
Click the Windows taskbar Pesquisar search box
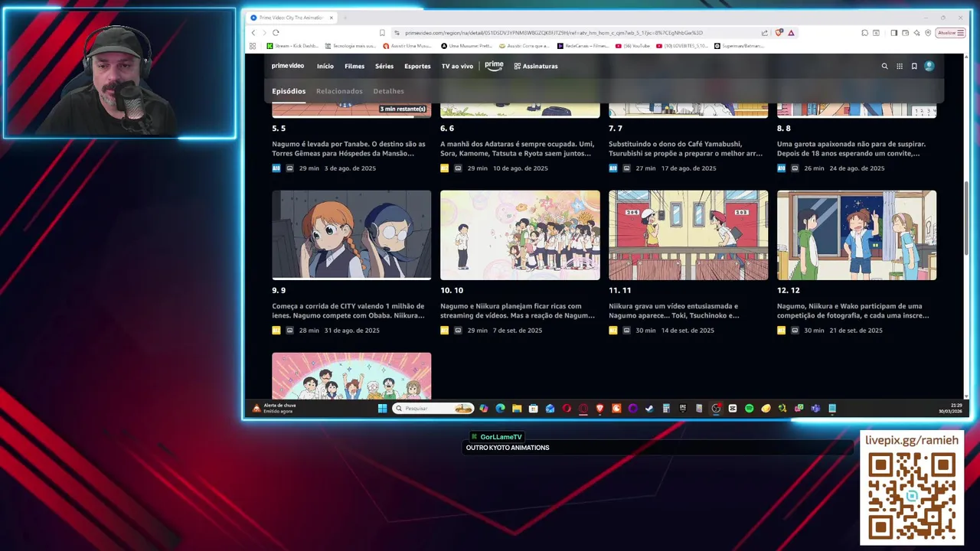pyautogui.click(x=434, y=409)
